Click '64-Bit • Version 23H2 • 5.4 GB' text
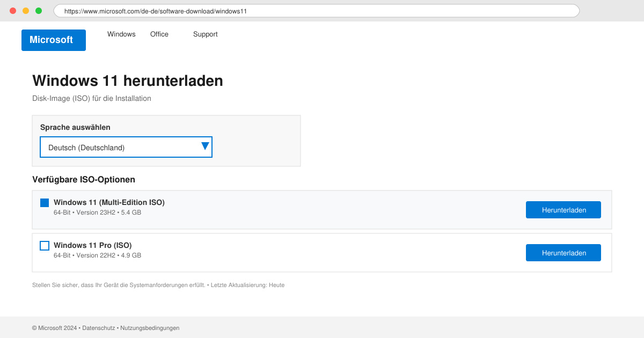 click(x=97, y=212)
